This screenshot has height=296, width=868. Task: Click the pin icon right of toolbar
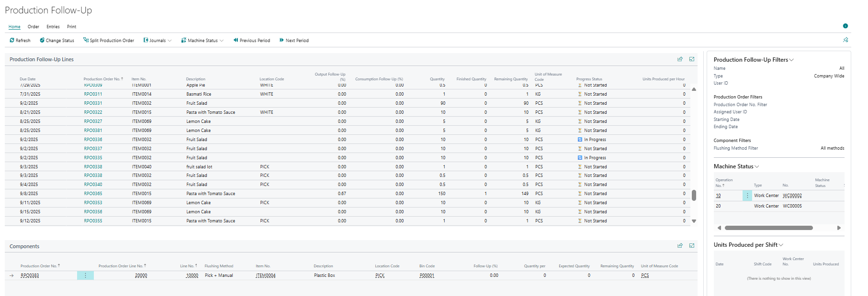pos(845,40)
